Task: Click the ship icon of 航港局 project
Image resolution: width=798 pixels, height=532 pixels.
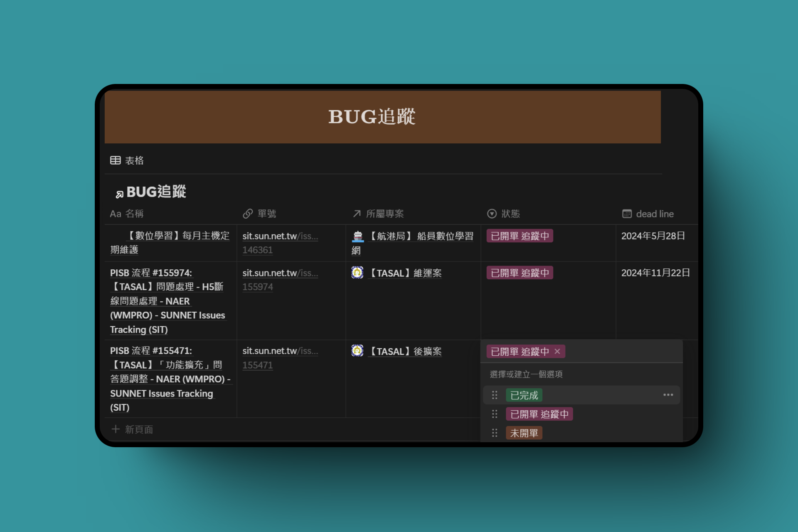Action: pos(357,236)
